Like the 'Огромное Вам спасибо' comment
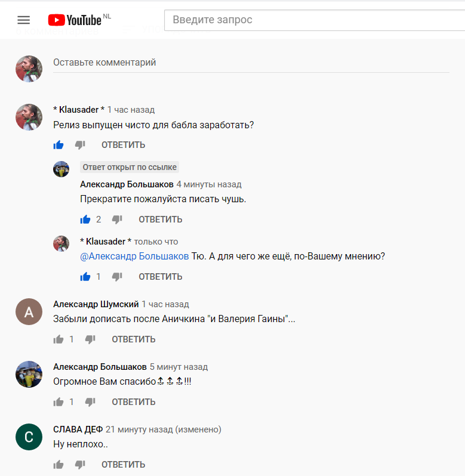The height and width of the screenshot is (476, 465). [x=58, y=402]
